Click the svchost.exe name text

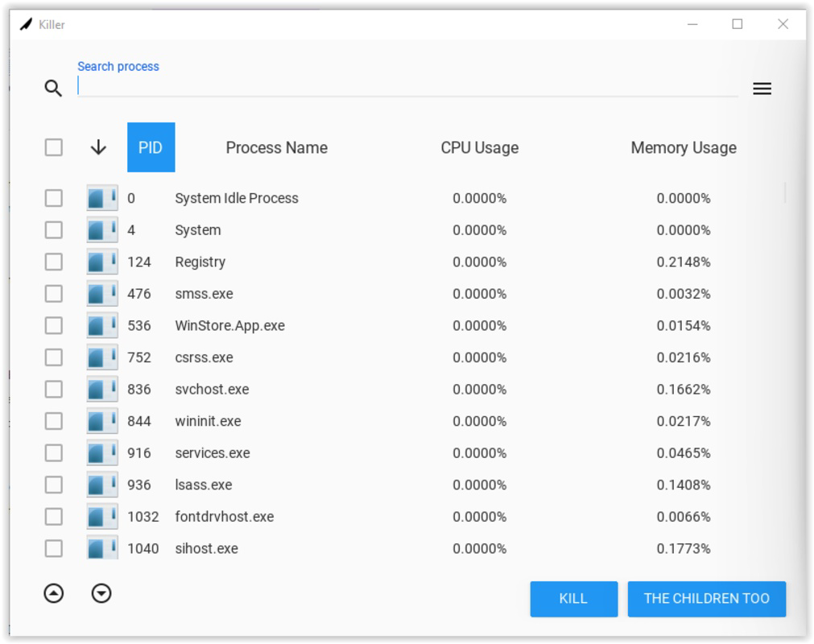click(x=212, y=389)
